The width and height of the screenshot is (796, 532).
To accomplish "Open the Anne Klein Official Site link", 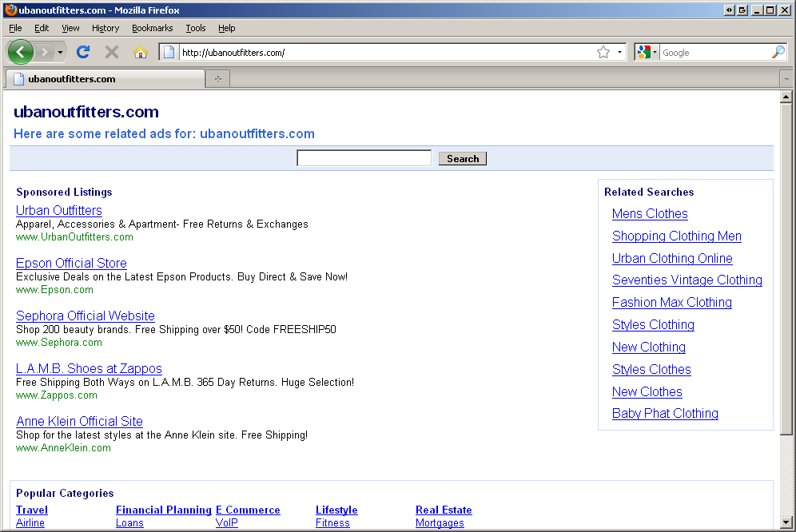I will tap(80, 421).
